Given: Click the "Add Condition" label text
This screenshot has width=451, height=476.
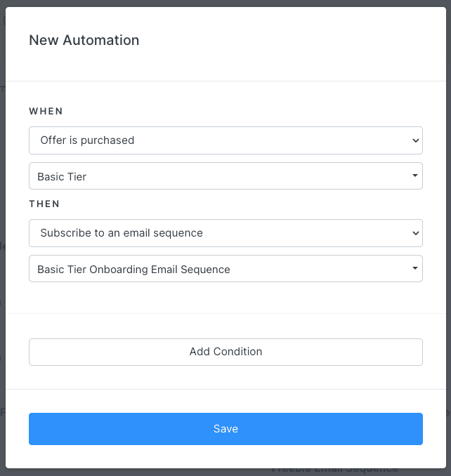Looking at the screenshot, I should [225, 352].
